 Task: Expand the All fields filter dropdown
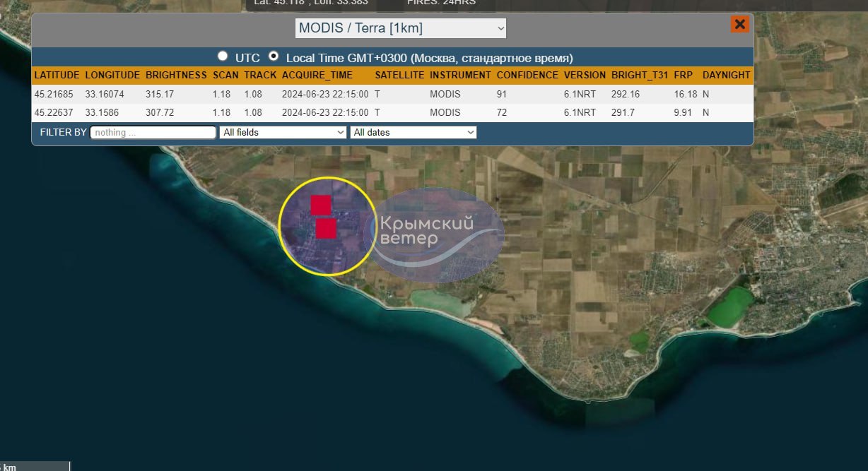[x=283, y=132]
